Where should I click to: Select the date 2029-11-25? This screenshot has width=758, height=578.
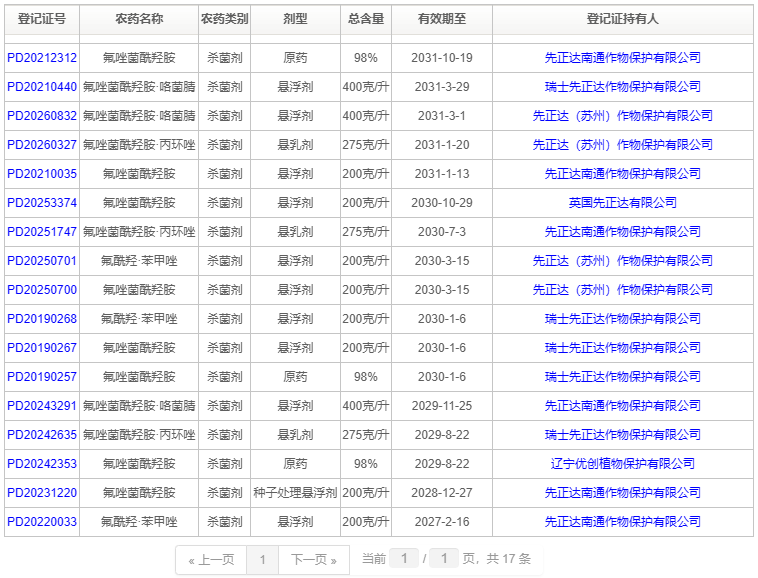tap(442, 406)
